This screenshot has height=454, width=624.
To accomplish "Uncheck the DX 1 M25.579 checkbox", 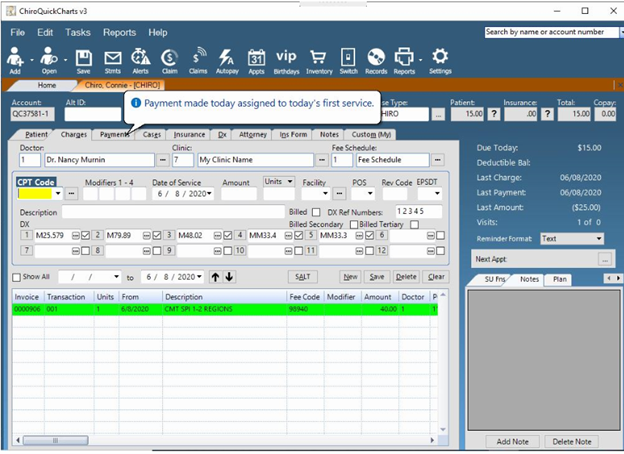I will (x=86, y=236).
